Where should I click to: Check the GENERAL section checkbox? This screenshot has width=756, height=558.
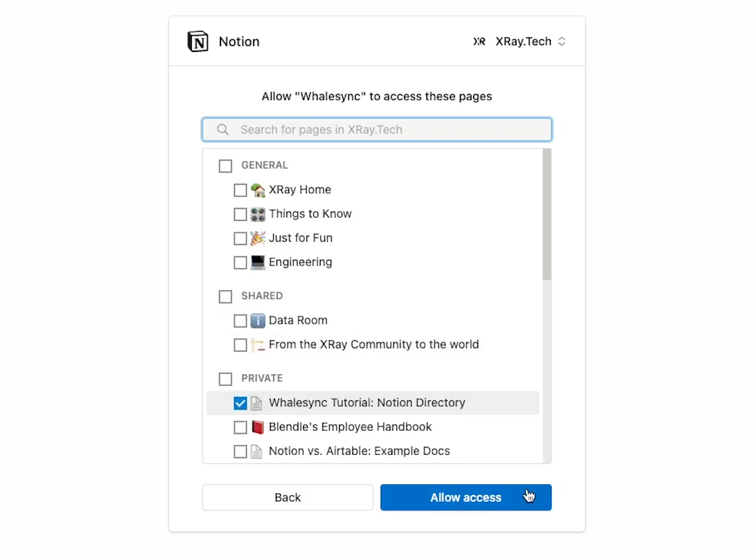point(225,166)
